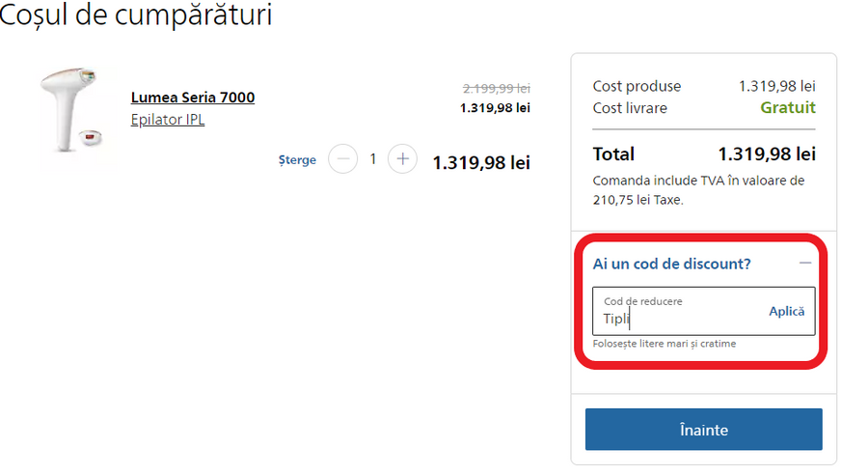The image size is (868, 475).
Task: Click the large bold item subtotal price
Action: tap(480, 162)
